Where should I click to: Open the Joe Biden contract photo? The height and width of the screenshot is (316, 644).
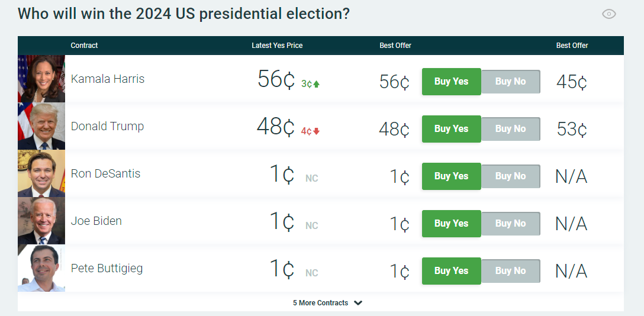tap(41, 221)
